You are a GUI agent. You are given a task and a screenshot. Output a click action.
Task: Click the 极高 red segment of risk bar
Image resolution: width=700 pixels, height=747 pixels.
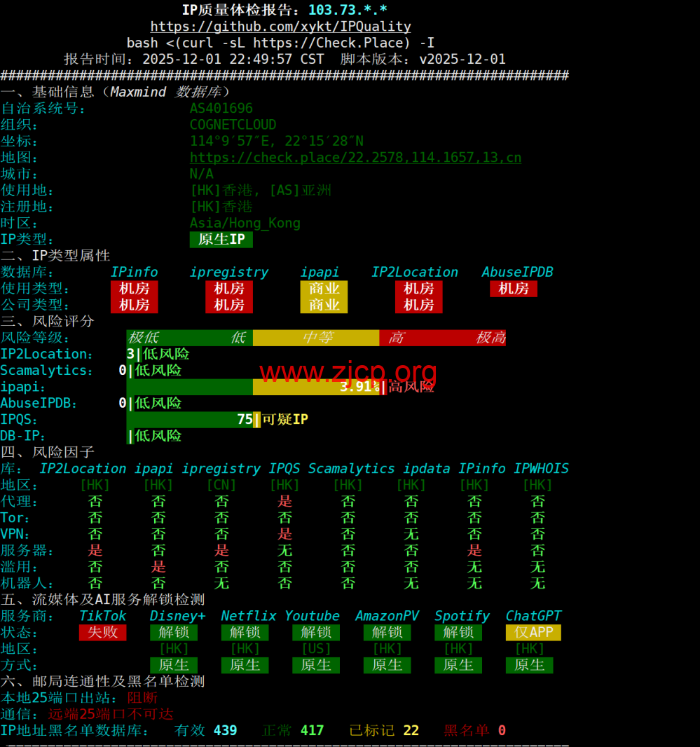[490, 338]
